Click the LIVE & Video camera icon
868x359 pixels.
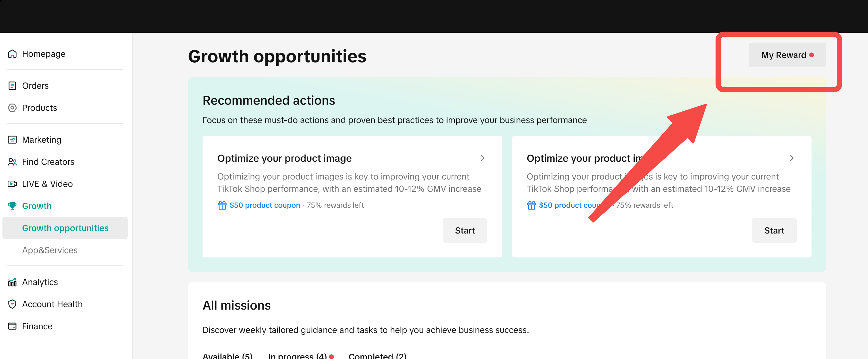coord(12,184)
